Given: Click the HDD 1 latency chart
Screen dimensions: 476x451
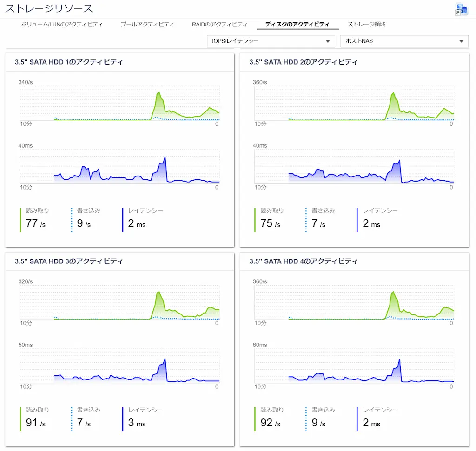Looking at the screenshot, I should (119, 166).
